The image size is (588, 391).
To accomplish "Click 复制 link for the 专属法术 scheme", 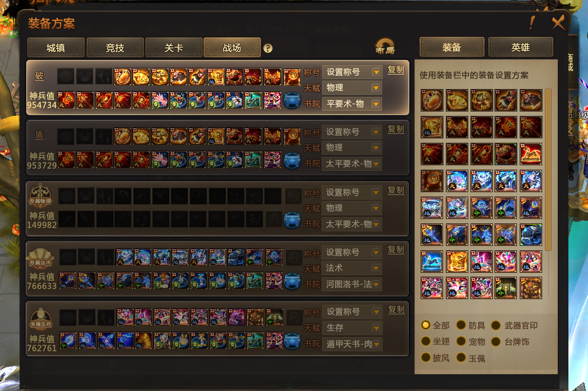I will (396, 250).
